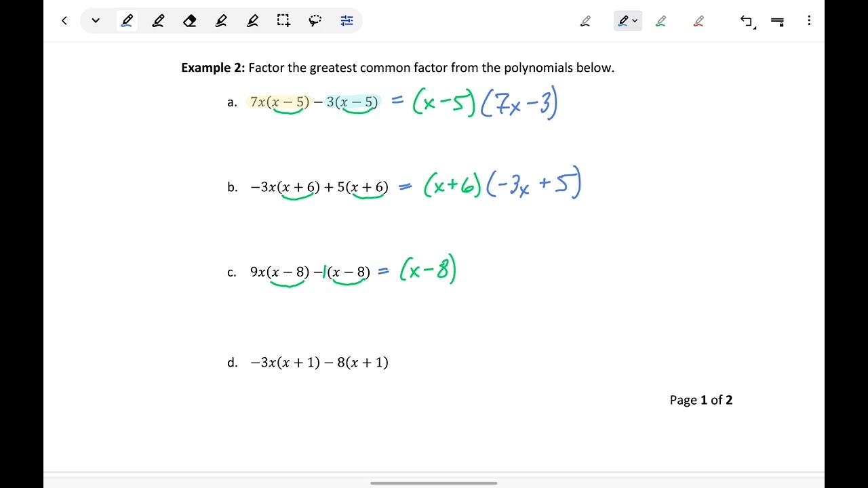Choose the blue pen color preset

(623, 21)
